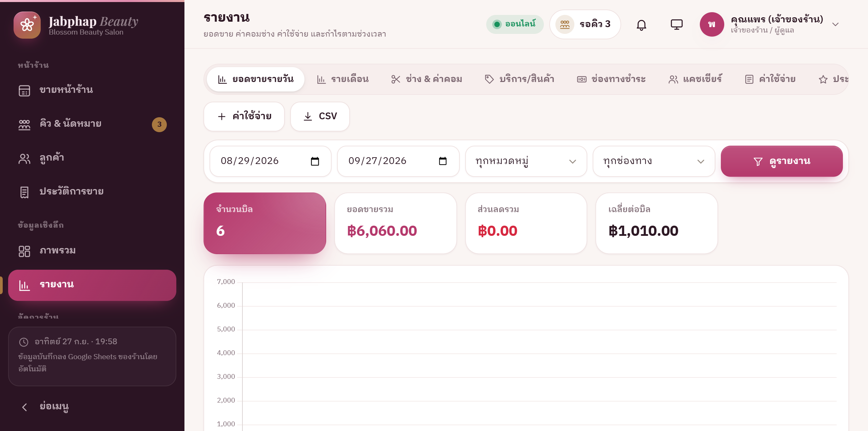Click the queue people icon beside รอคิว 3

point(565,24)
